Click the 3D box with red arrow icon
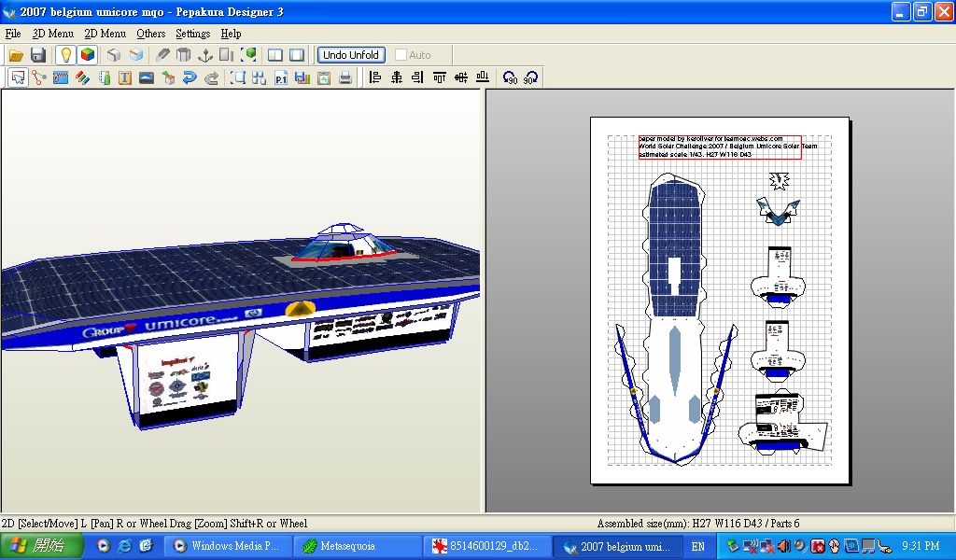 coord(168,78)
